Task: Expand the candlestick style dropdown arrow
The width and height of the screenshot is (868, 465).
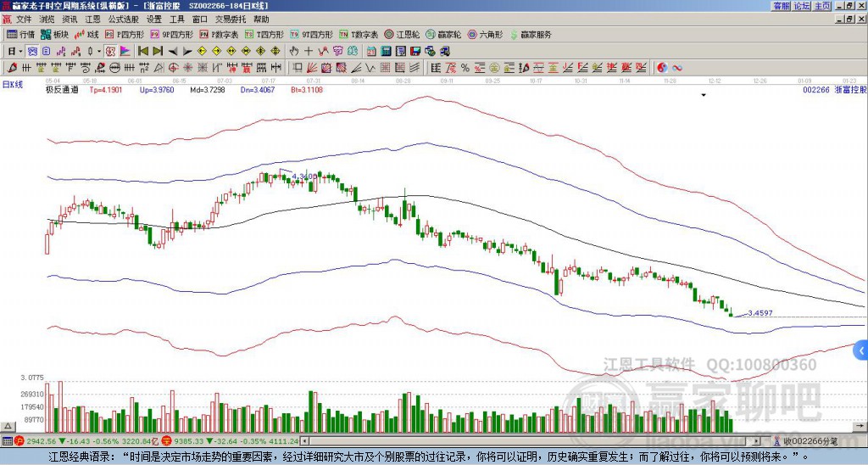Action: pos(99,51)
